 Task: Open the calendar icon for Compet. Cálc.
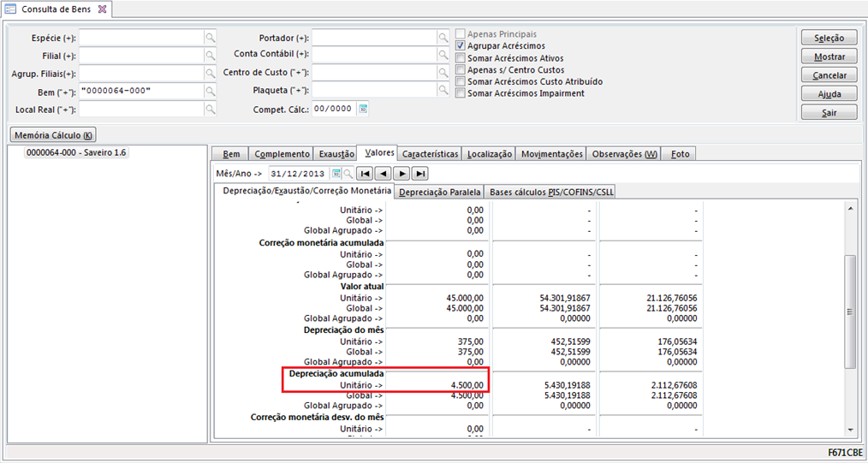363,110
